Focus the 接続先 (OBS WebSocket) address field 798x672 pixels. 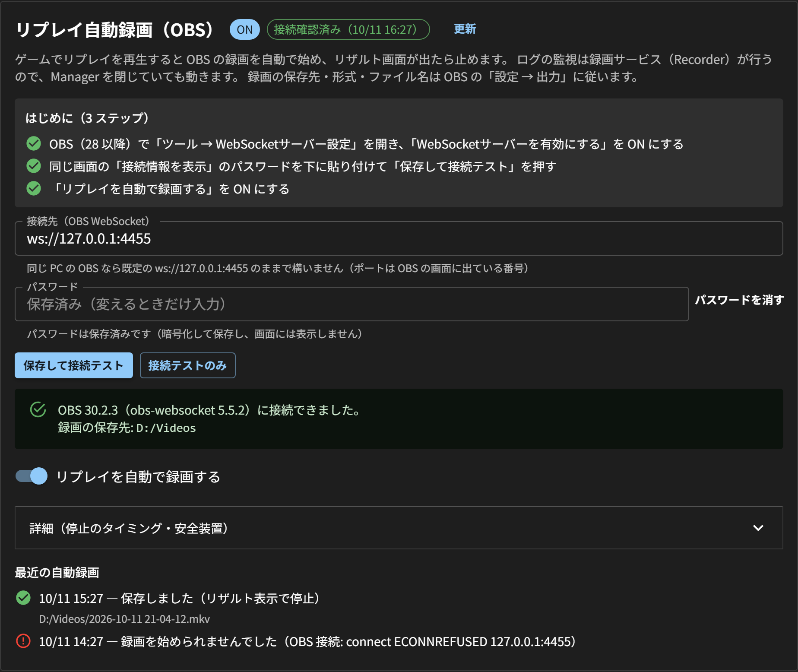coord(399,238)
